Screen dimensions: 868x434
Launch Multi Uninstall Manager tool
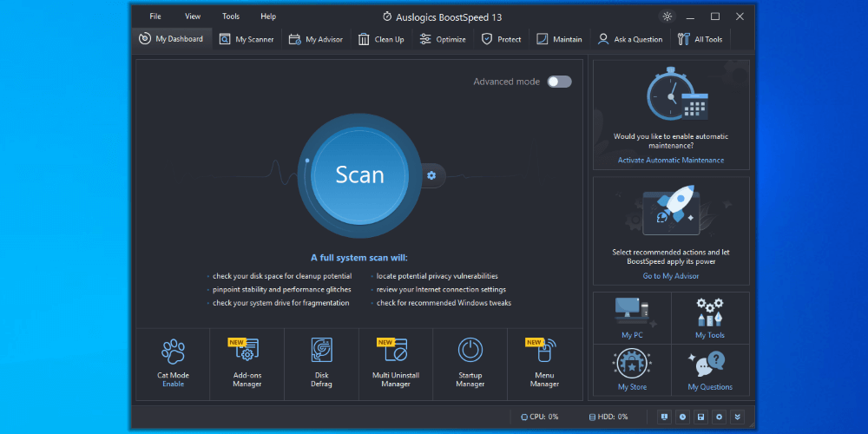coord(396,364)
